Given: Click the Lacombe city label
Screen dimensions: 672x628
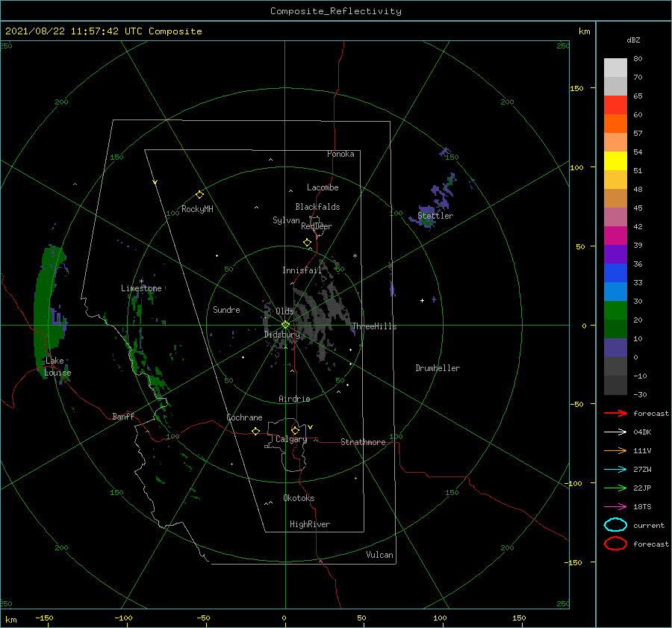Looking at the screenshot, I should tap(323, 187).
